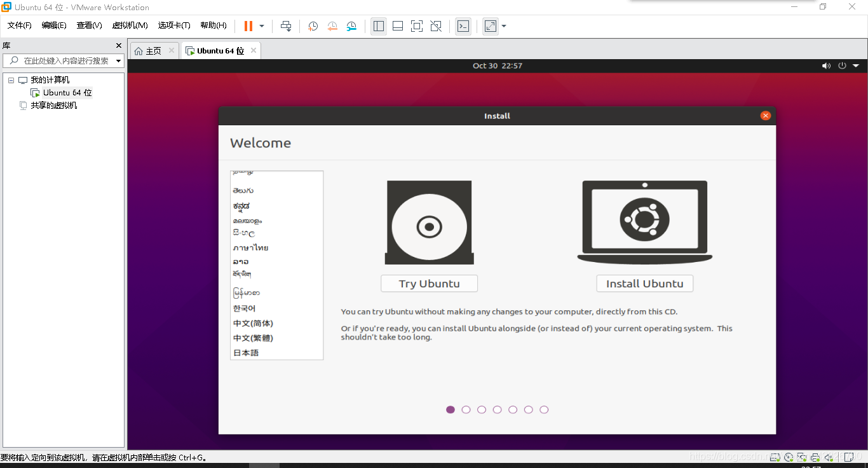Viewport: 868px width, 468px height.
Task: Expand the Ubuntu system menu arrow
Action: point(856,65)
